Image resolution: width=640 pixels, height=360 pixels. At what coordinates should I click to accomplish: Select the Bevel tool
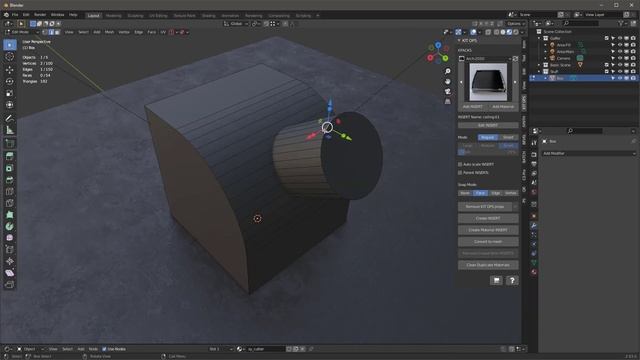[x=10, y=180]
